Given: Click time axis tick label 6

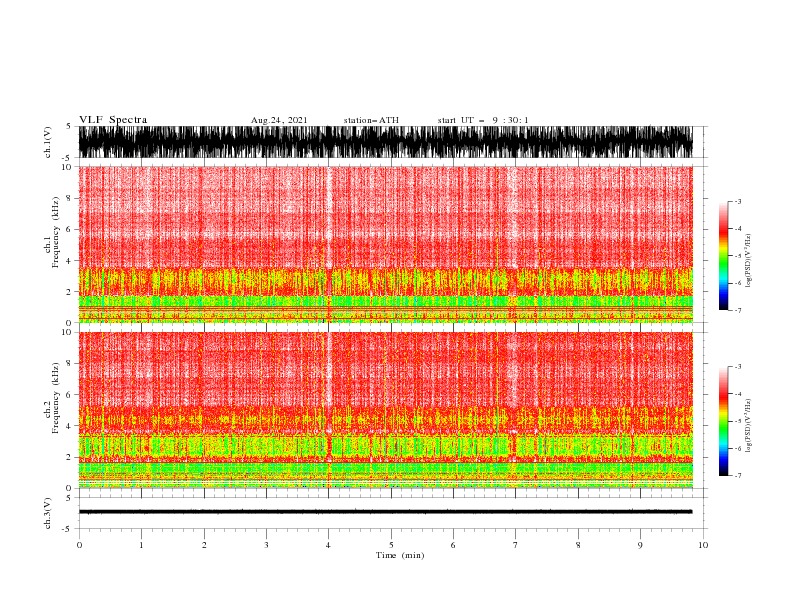Looking at the screenshot, I should click(x=453, y=545).
